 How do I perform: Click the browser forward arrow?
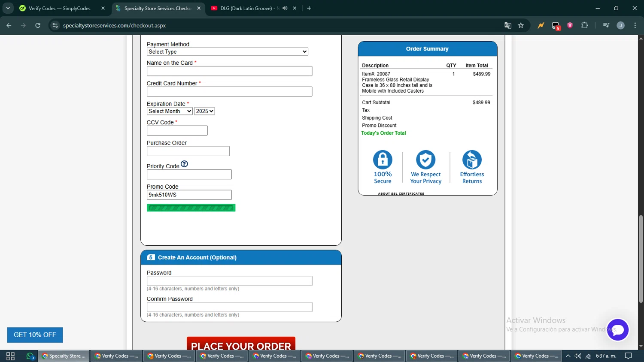click(x=24, y=25)
